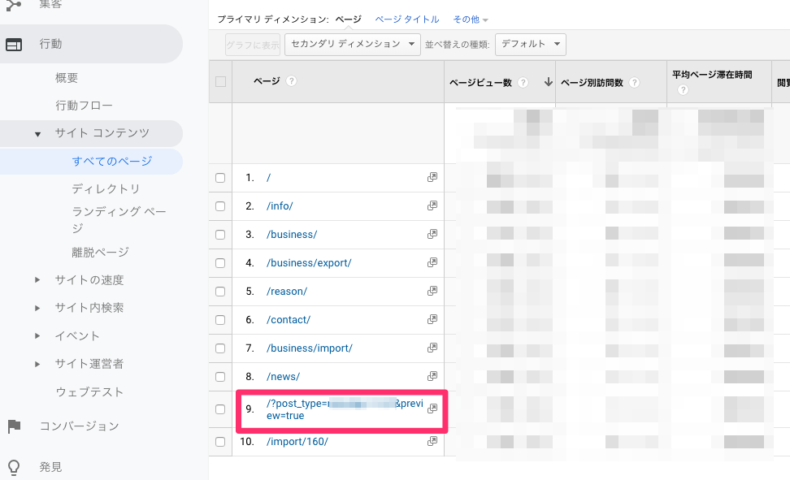Open /info/ external link icon
The height and width of the screenshot is (480, 790).
click(432, 205)
